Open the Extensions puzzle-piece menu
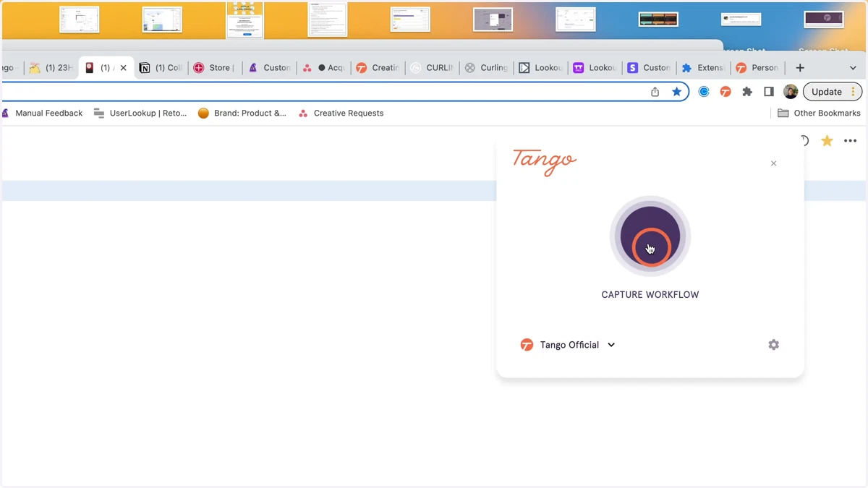The height and width of the screenshot is (488, 868). [747, 92]
